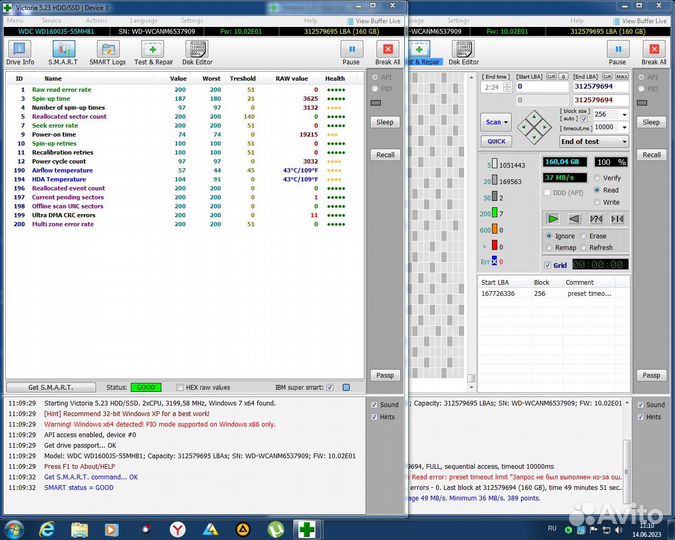Click the Start LBA input field
Image resolution: width=675 pixels, height=540 pixels.
[545, 86]
